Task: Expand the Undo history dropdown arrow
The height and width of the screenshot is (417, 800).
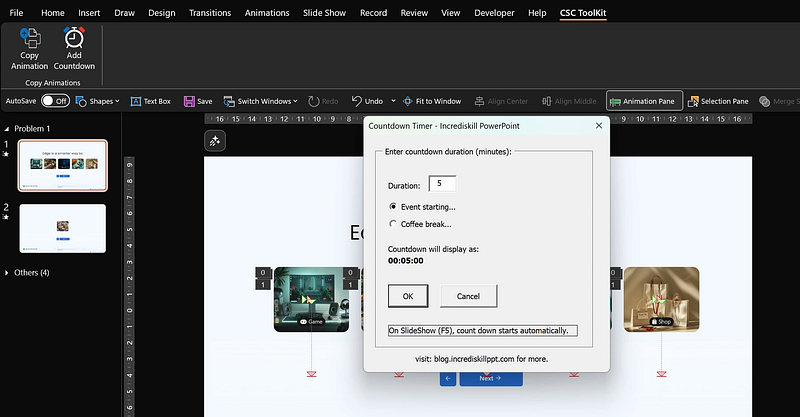Action: point(393,101)
